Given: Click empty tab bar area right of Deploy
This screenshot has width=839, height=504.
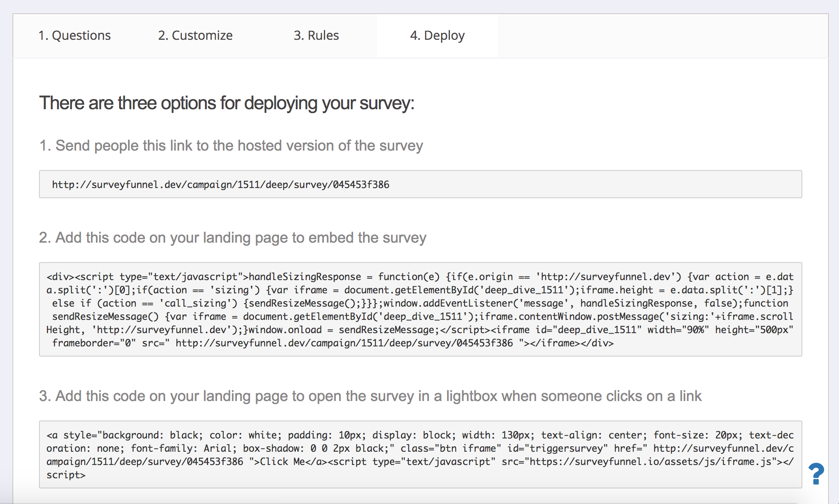Looking at the screenshot, I should click(x=663, y=35).
